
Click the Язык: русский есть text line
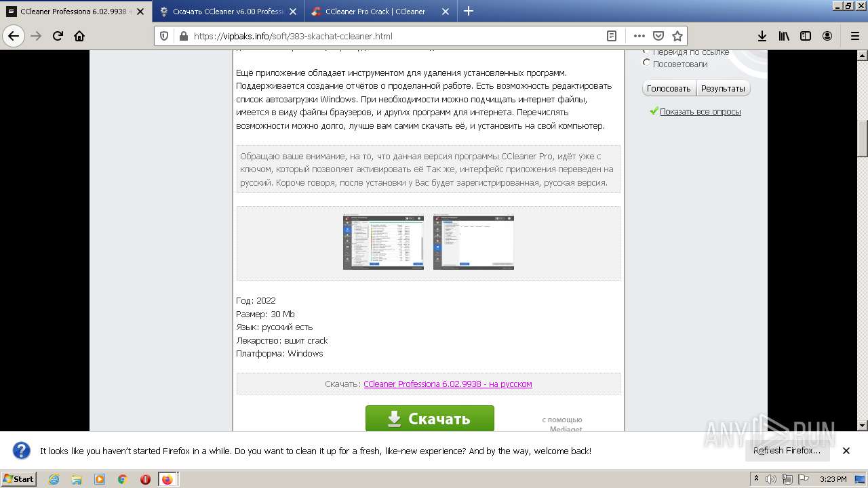(274, 327)
